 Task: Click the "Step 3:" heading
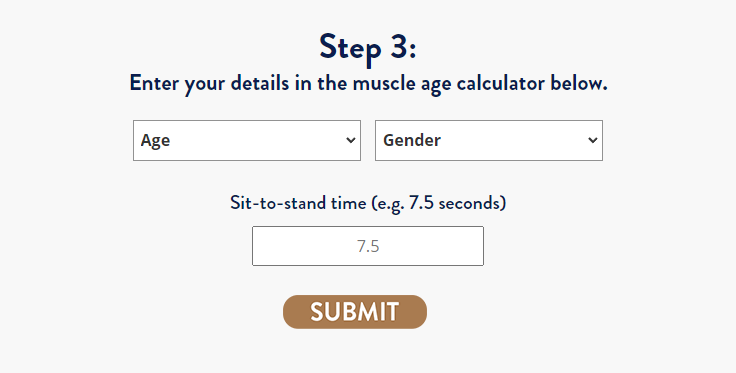[x=368, y=47]
